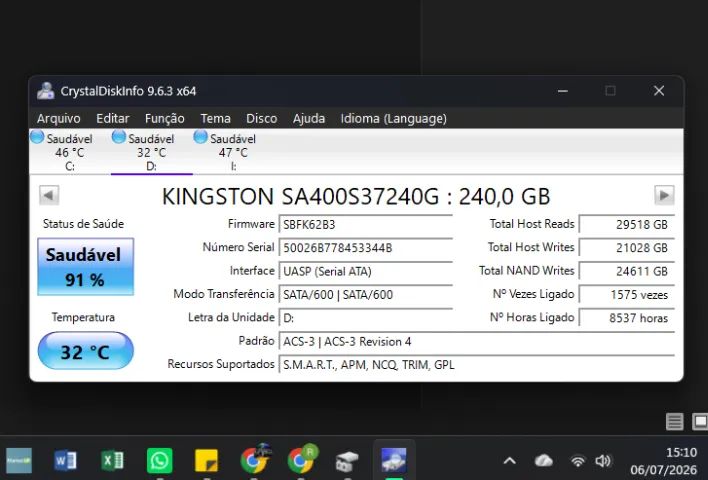Select drive C: Saudável 46 °C tab

pos(70,152)
